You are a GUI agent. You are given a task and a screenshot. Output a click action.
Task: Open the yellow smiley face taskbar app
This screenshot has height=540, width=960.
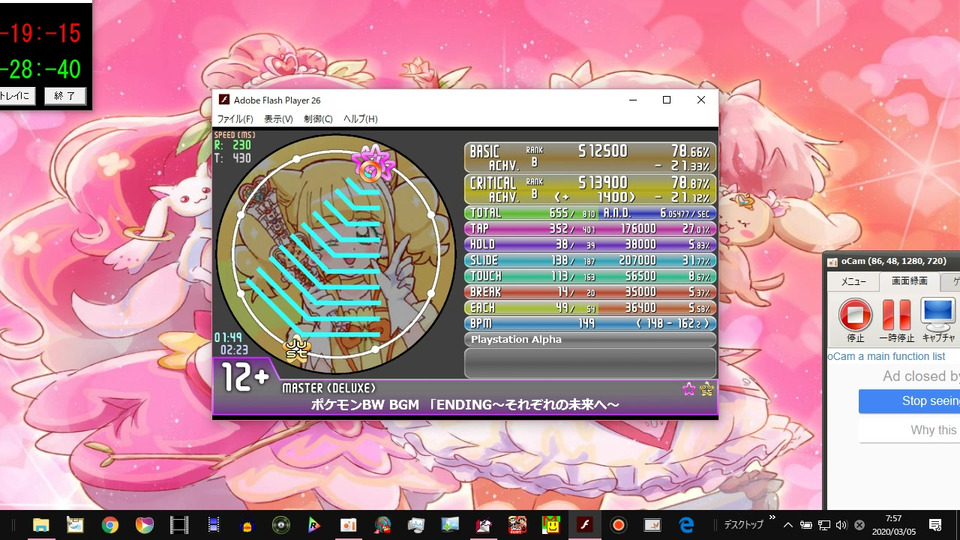tap(551, 525)
